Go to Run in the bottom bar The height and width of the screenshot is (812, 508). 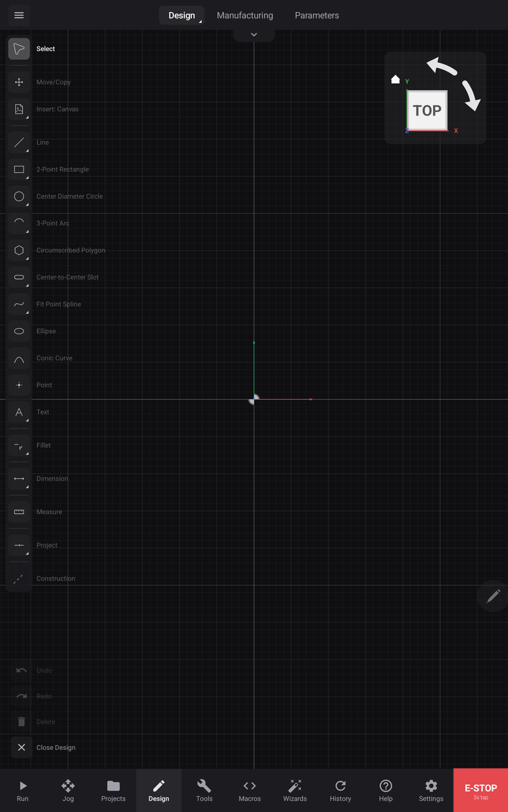(x=23, y=790)
